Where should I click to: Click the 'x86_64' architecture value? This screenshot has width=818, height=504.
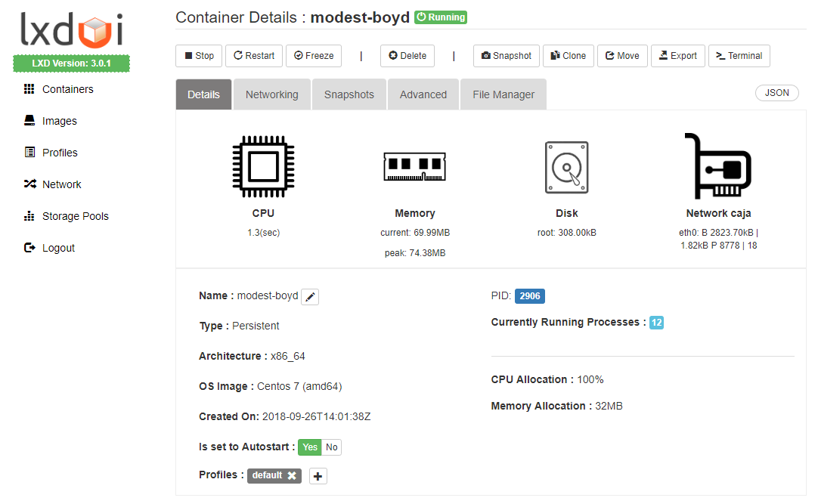(x=287, y=356)
